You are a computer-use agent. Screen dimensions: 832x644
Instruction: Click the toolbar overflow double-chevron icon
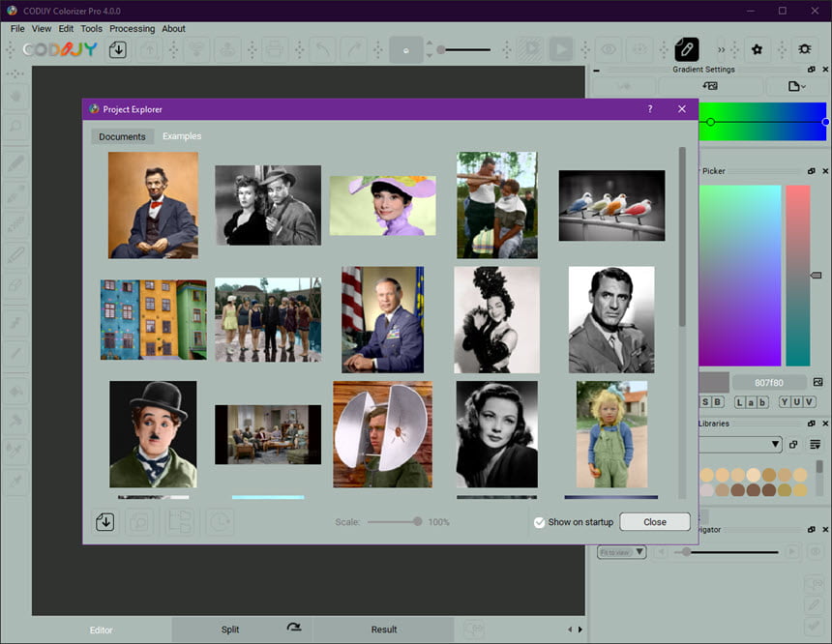tap(721, 50)
